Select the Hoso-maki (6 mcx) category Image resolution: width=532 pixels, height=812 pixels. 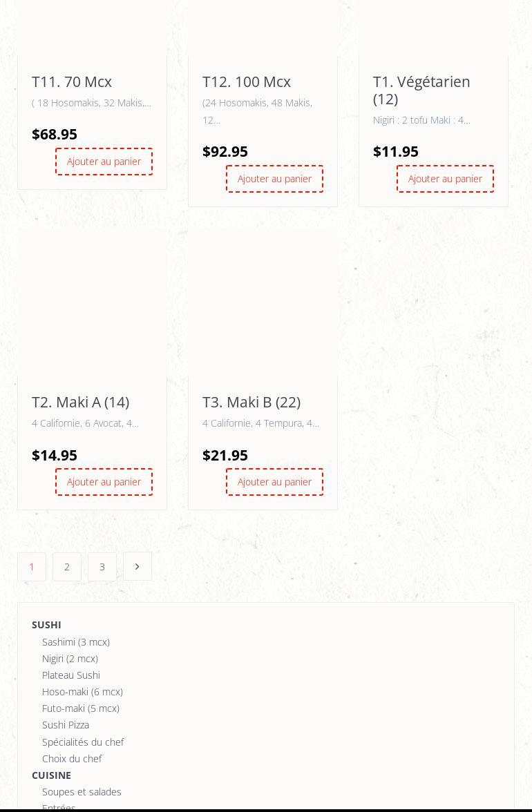82,692
